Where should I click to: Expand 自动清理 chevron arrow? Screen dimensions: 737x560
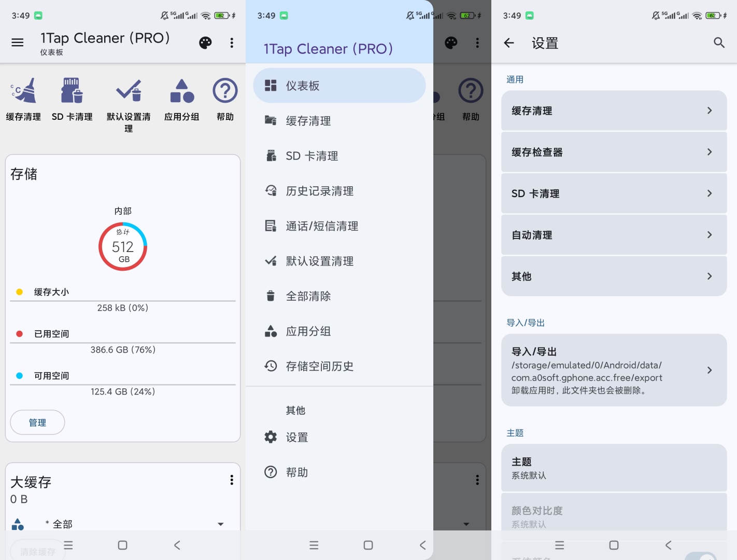(710, 235)
